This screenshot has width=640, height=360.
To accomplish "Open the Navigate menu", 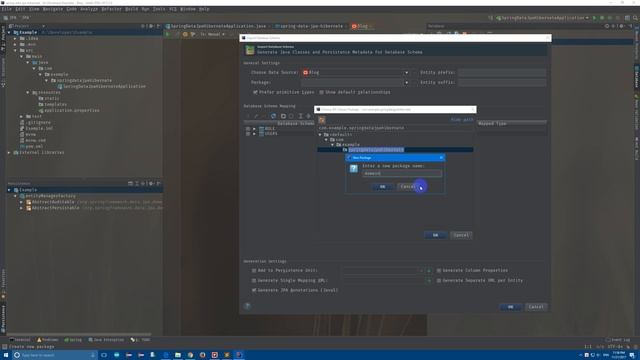I will click(53, 9).
